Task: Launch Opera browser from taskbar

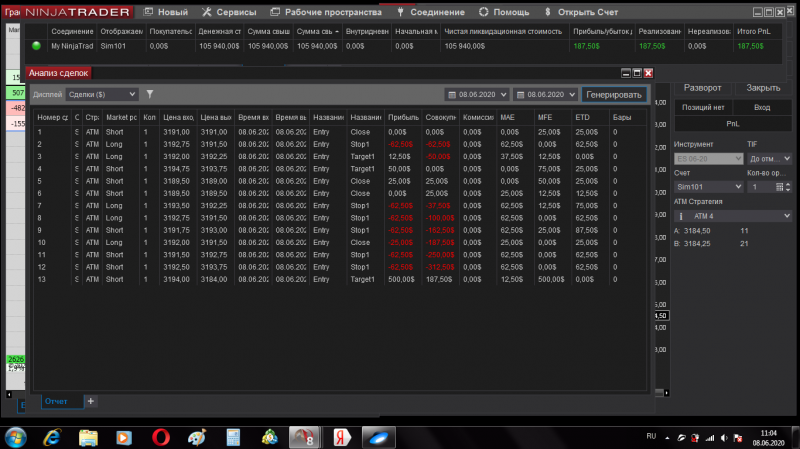Action: (161, 438)
